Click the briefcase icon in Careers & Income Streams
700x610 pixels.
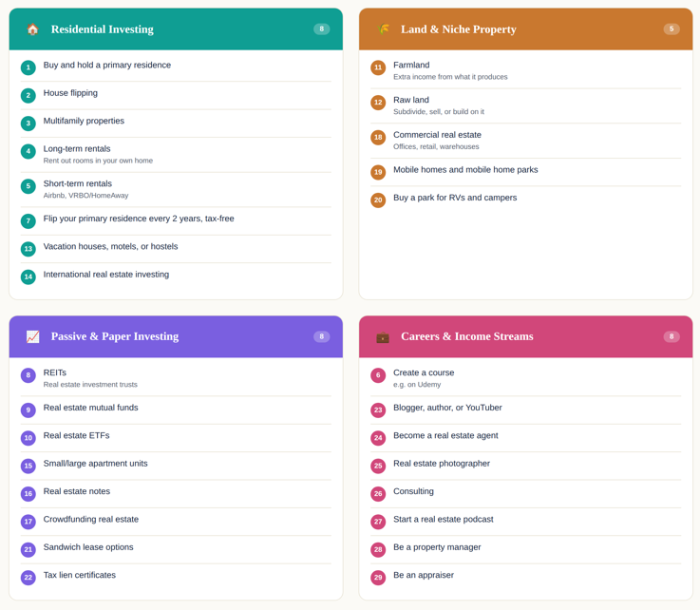(383, 336)
